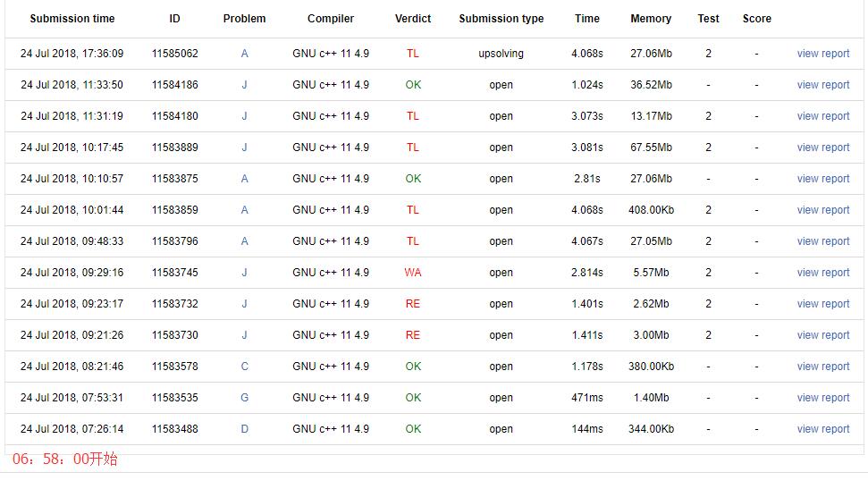Click the Verdict column header
The height and width of the screenshot is (489, 868).
pyautogui.click(x=412, y=19)
